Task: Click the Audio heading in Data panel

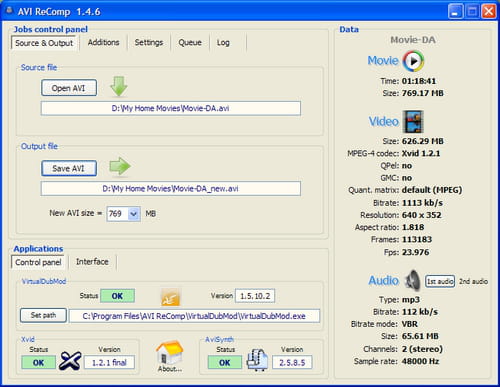Action: pyautogui.click(x=383, y=281)
